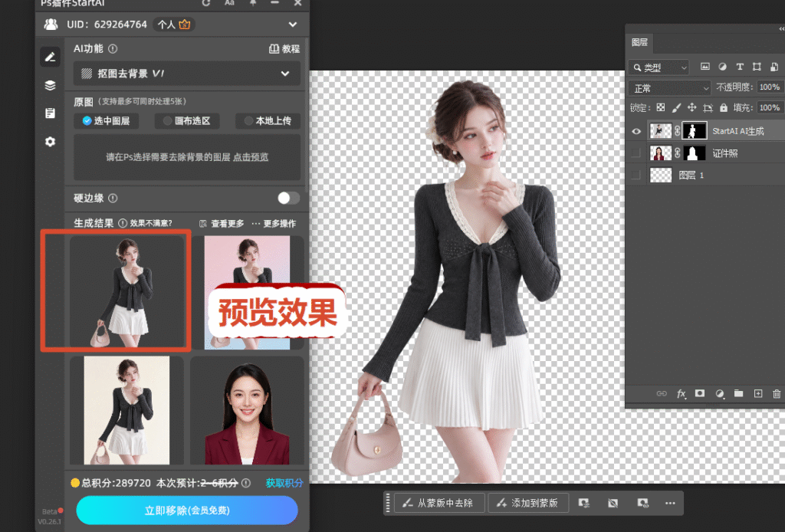Image resolution: width=785 pixels, height=532 pixels.
Task: Click the link layers chain icon
Action: click(662, 394)
